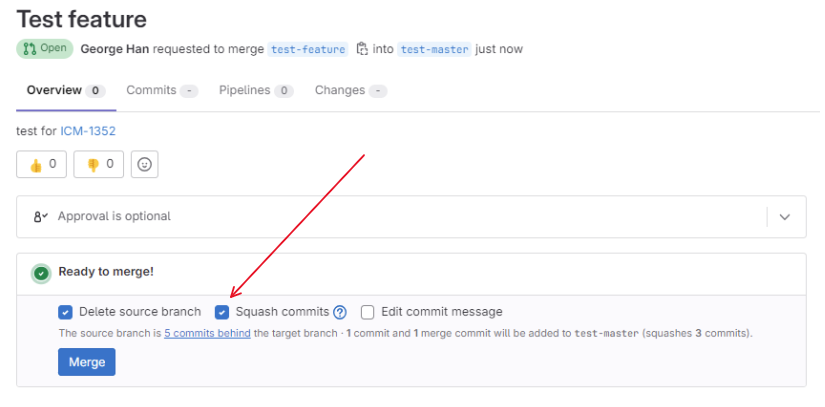This screenshot has width=825, height=407.
Task: Click the thumbs up reaction button
Action: pyautogui.click(x=41, y=164)
